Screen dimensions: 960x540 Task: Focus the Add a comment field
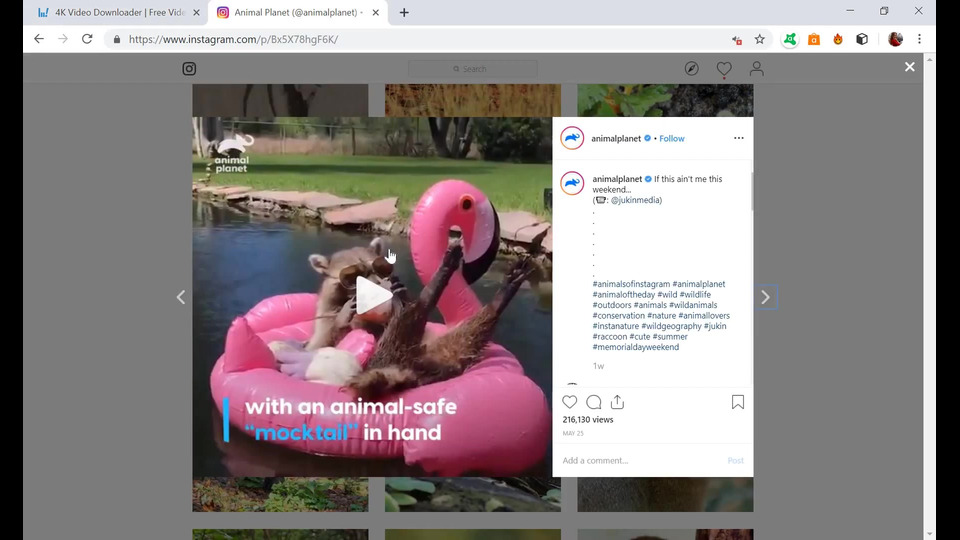[x=640, y=460]
